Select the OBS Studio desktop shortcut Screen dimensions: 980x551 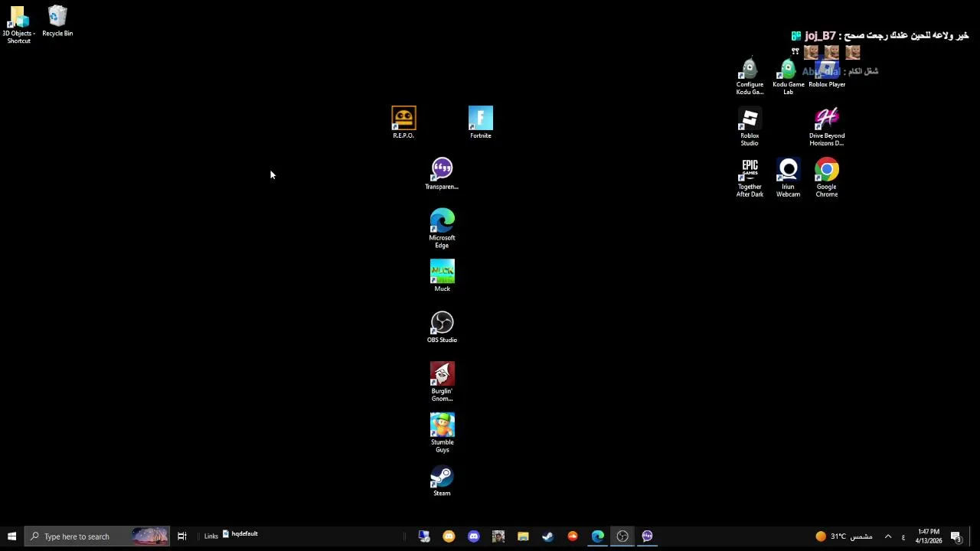coord(442,328)
